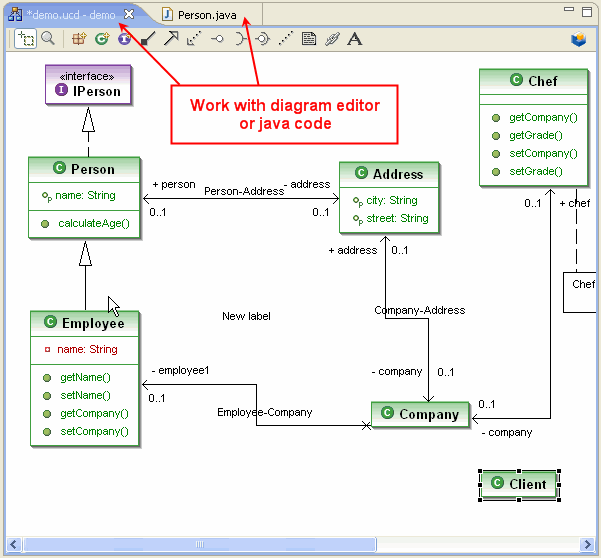Click the + chef role label
Viewport: 601px width, 558px height.
point(575,204)
